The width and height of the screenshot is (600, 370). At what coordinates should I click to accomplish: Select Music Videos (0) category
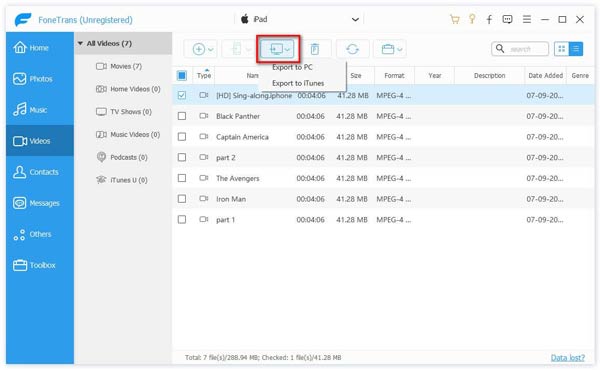coord(128,134)
